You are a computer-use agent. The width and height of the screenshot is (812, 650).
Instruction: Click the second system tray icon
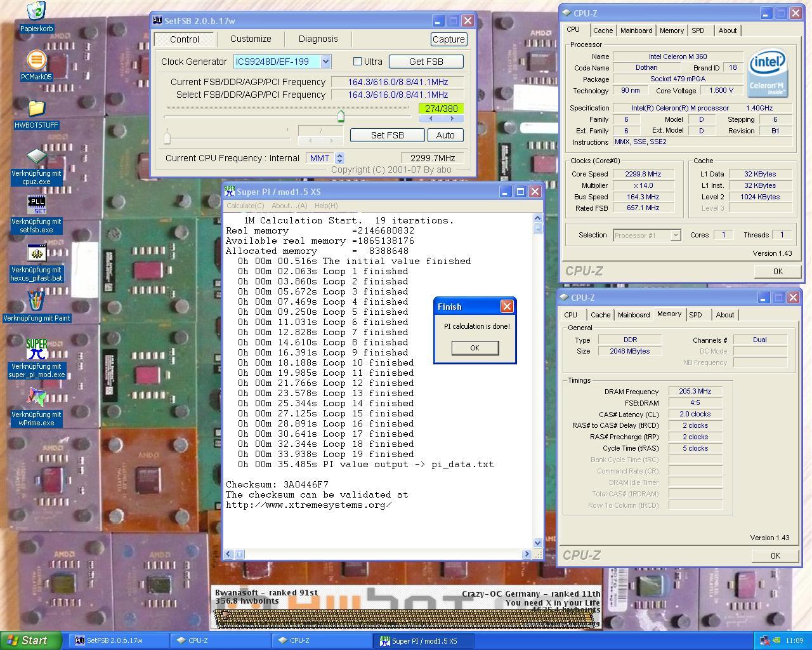[x=776, y=640]
